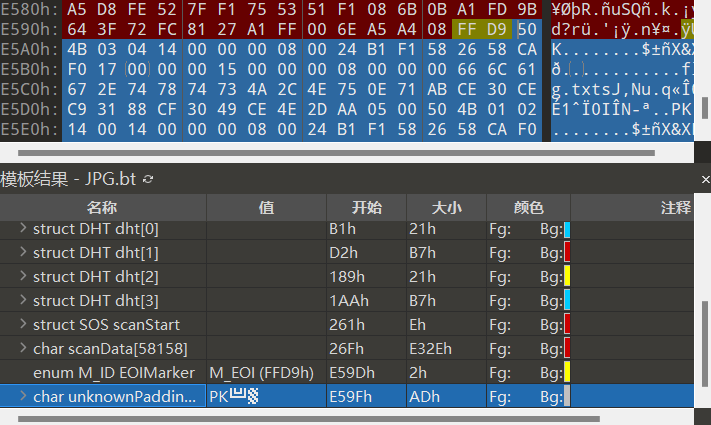Expand the struct DHT dht[2] node

click(24, 276)
